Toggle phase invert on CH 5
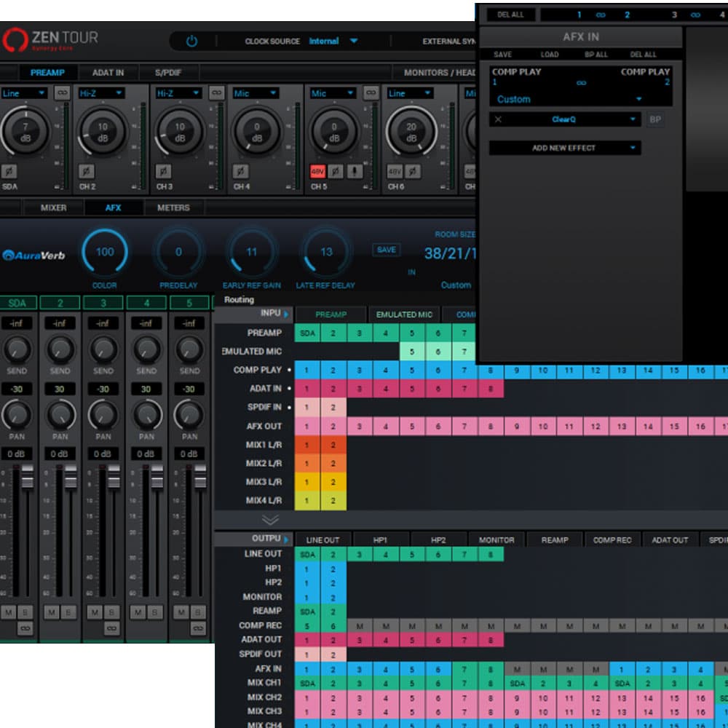The width and height of the screenshot is (728, 728). pos(335,172)
